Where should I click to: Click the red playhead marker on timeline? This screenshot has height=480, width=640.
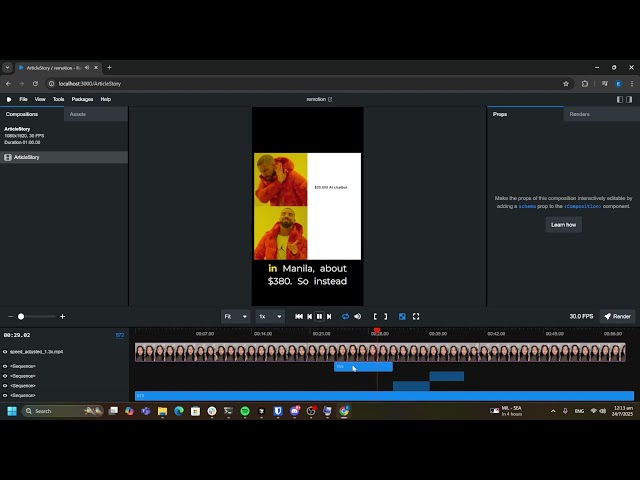click(377, 330)
